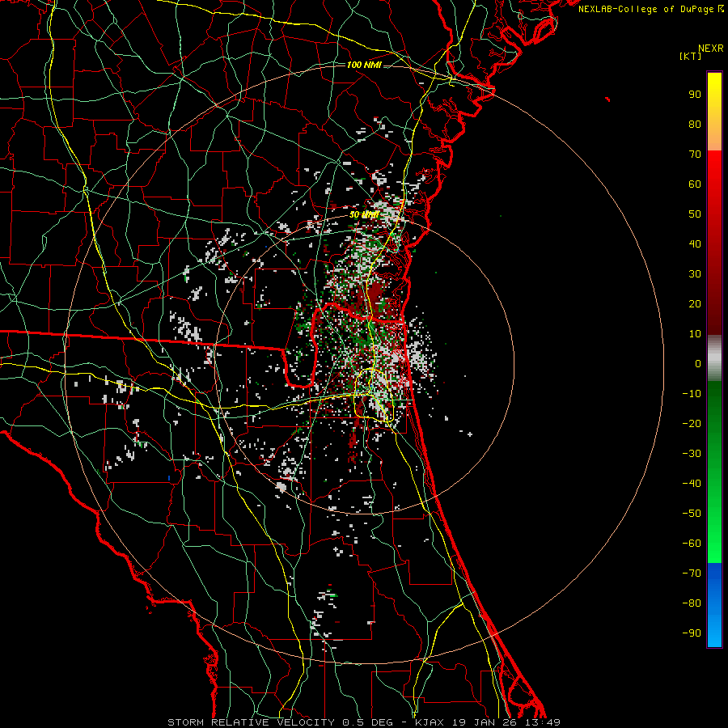The image size is (728, 728).
Task: Click the NEXR legend header text
Action: click(x=711, y=49)
